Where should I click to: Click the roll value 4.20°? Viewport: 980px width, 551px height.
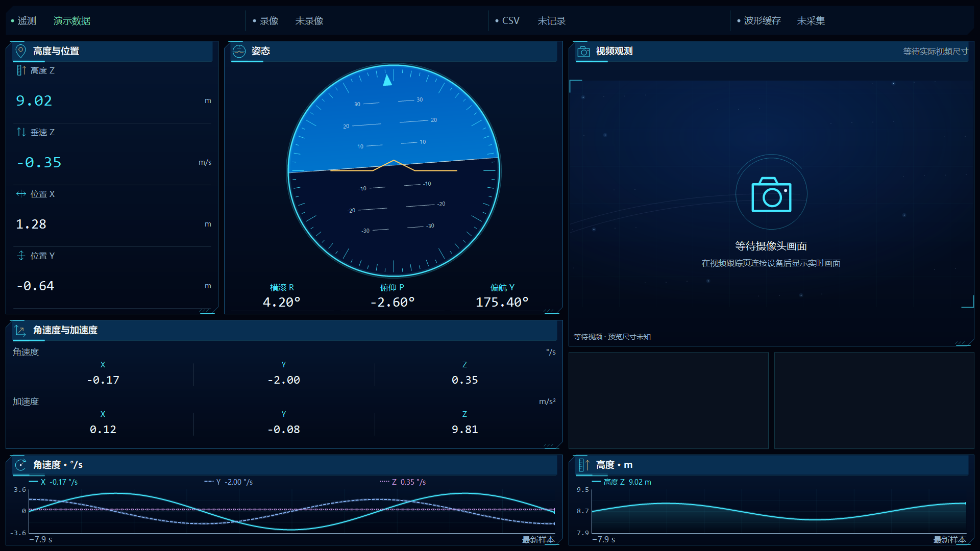click(282, 302)
